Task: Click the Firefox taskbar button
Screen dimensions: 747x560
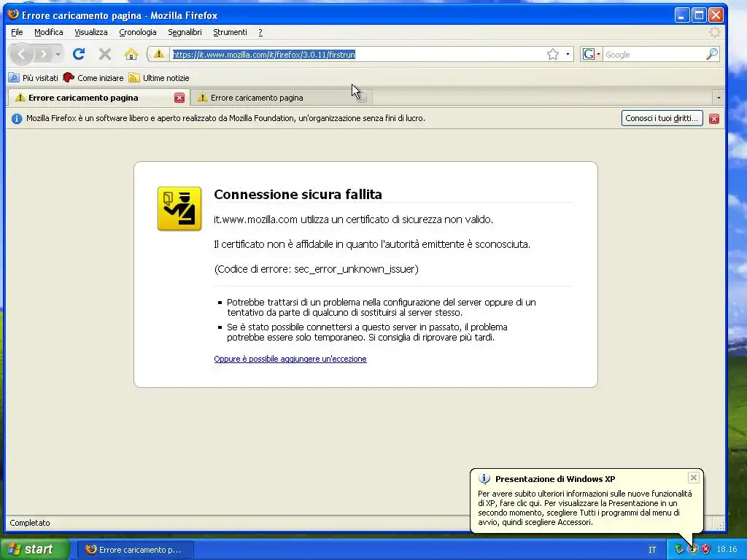Action: 135,550
